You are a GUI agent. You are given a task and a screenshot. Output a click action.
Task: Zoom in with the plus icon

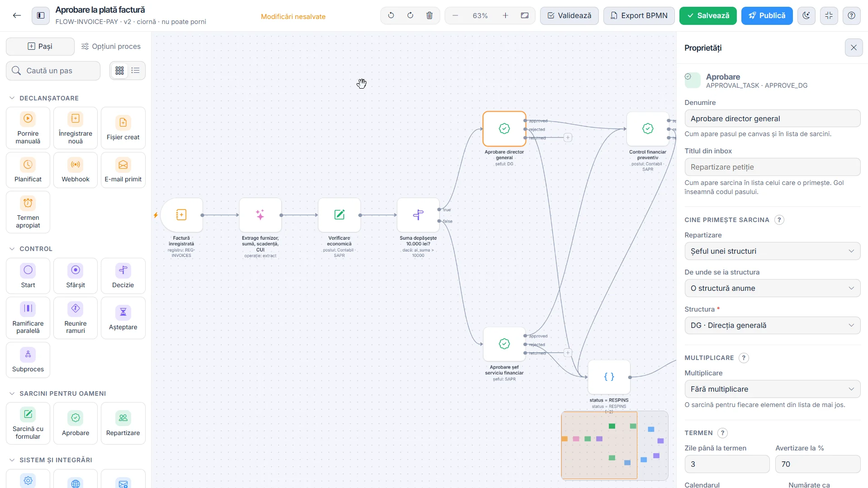coord(506,15)
